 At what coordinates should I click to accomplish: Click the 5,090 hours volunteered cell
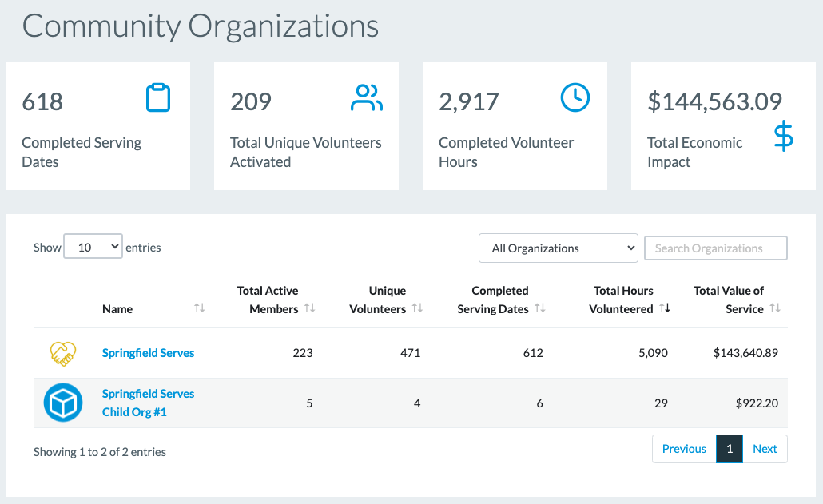click(654, 353)
